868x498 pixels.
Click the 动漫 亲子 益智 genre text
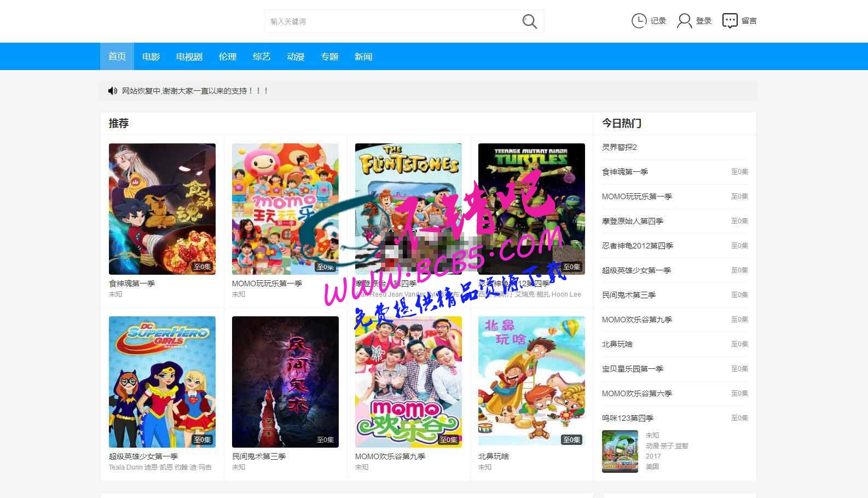tap(667, 446)
